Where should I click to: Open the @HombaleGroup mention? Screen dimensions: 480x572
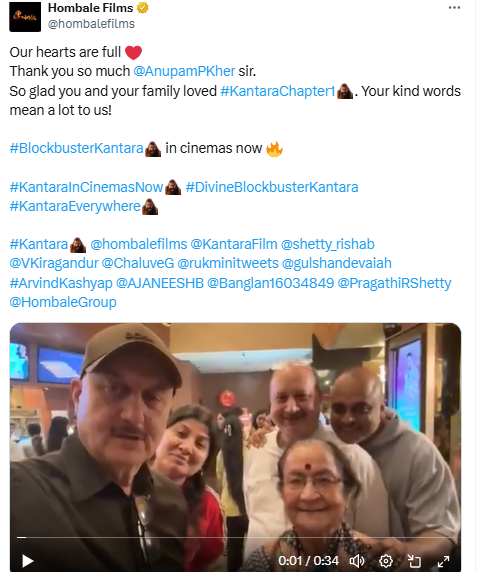coord(63,302)
